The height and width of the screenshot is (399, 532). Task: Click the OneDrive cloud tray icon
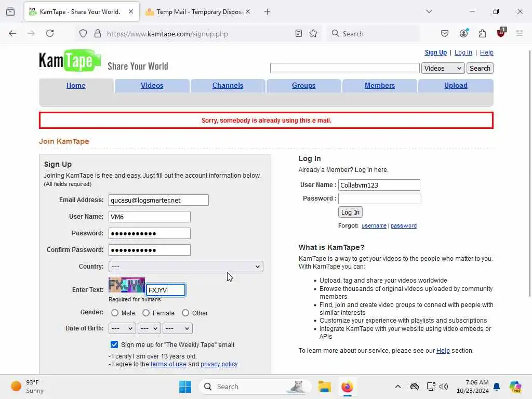pos(414,387)
